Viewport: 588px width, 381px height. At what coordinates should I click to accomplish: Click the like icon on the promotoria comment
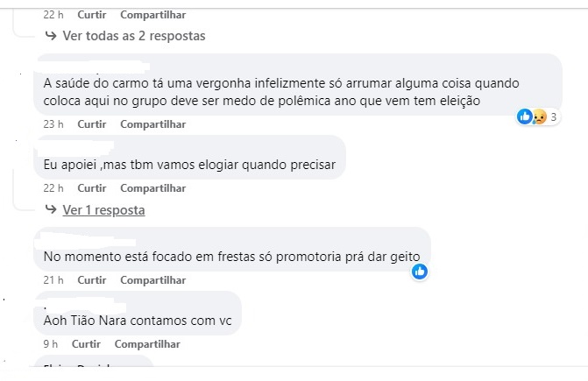[x=420, y=272]
